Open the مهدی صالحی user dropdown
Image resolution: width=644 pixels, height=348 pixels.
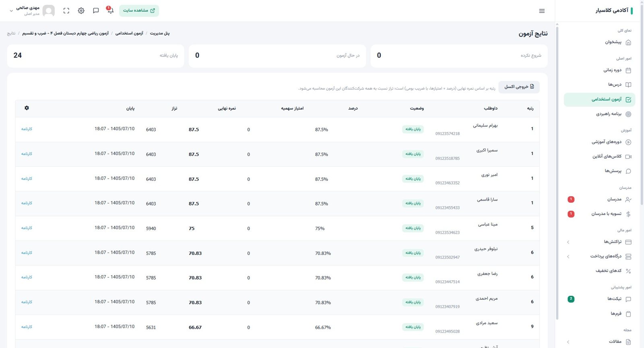click(32, 11)
